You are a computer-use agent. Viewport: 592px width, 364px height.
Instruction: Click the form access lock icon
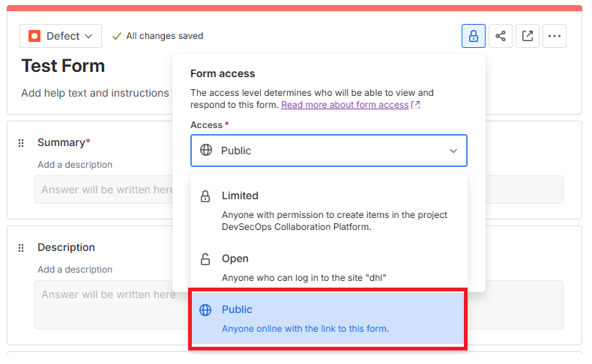coord(474,36)
